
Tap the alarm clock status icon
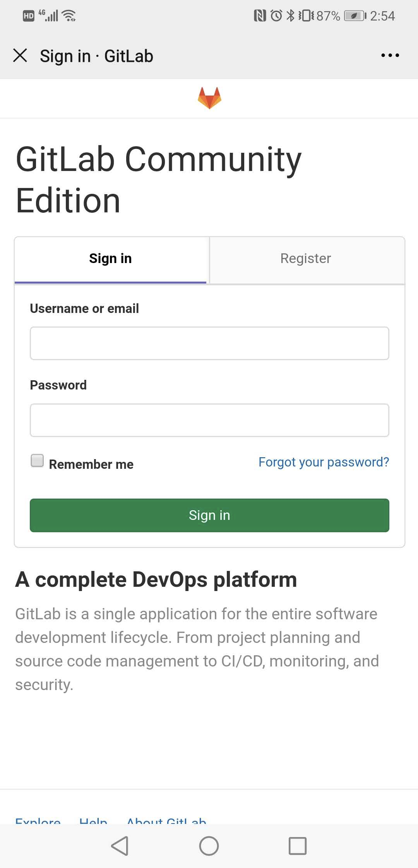[276, 16]
